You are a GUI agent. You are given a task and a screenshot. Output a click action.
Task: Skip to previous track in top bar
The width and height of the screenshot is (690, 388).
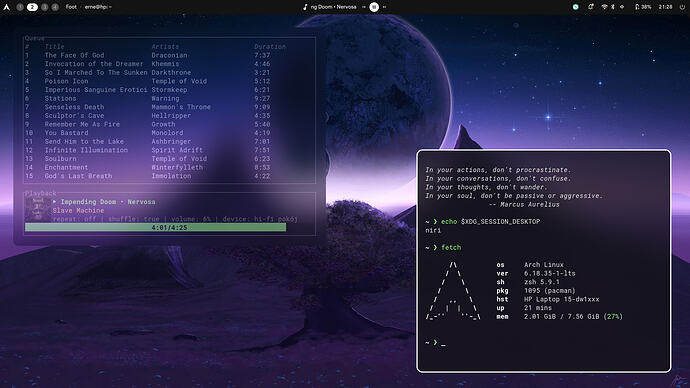[364, 7]
